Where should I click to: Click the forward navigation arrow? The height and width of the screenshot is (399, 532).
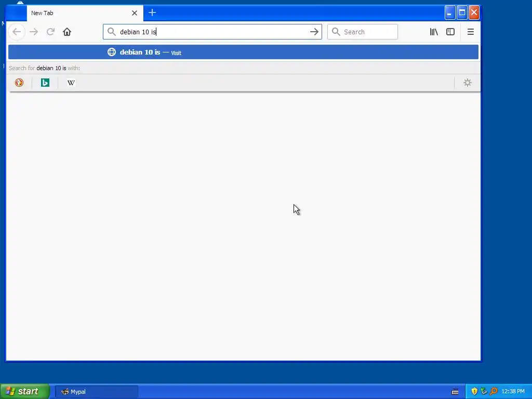click(x=34, y=32)
